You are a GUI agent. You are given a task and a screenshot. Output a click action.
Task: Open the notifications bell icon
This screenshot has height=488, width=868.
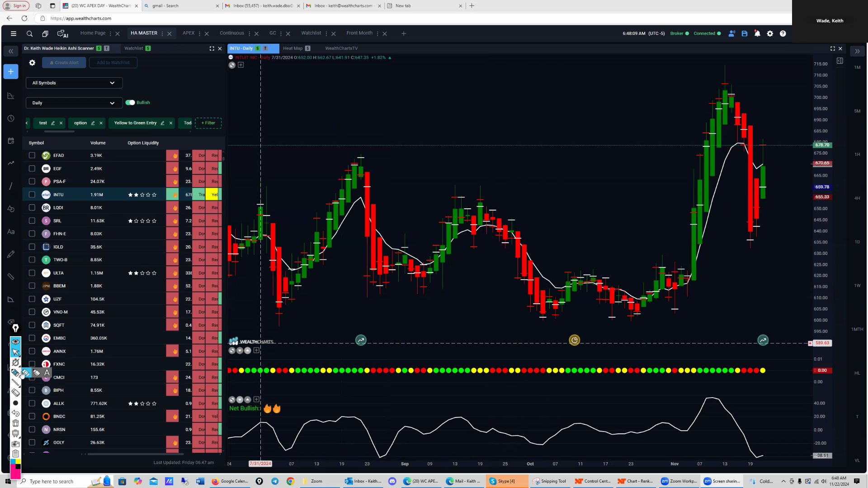click(x=757, y=33)
